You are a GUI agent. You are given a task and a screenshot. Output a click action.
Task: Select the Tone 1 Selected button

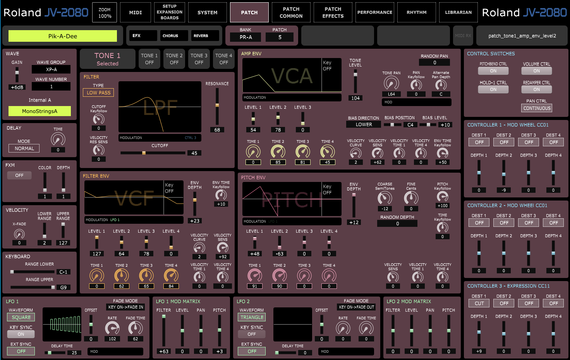coord(107,59)
